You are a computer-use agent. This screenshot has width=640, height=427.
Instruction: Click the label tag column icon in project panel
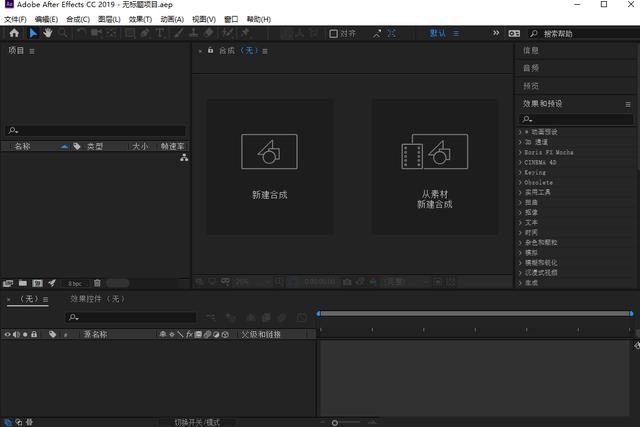(x=77, y=146)
